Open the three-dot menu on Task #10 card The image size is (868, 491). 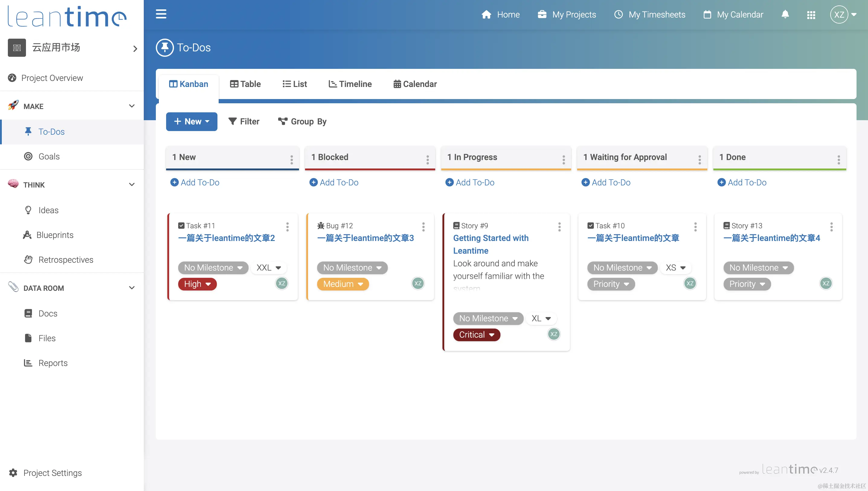click(x=695, y=226)
